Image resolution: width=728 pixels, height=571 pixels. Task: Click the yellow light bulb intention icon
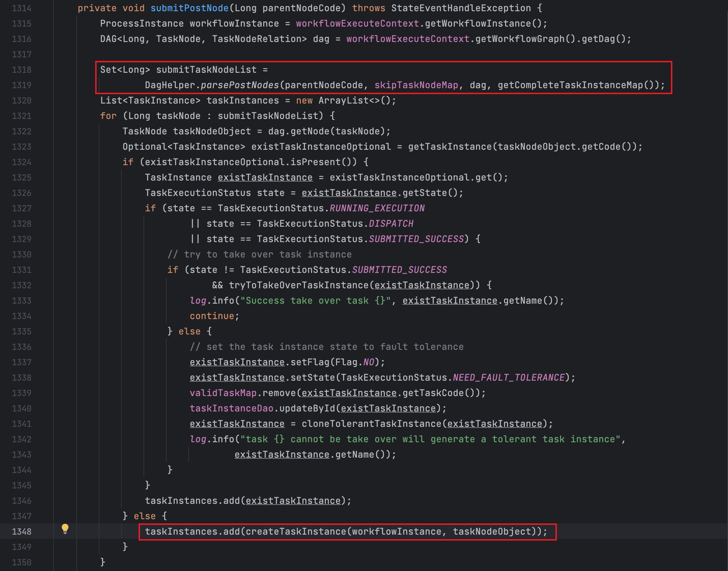coord(65,529)
